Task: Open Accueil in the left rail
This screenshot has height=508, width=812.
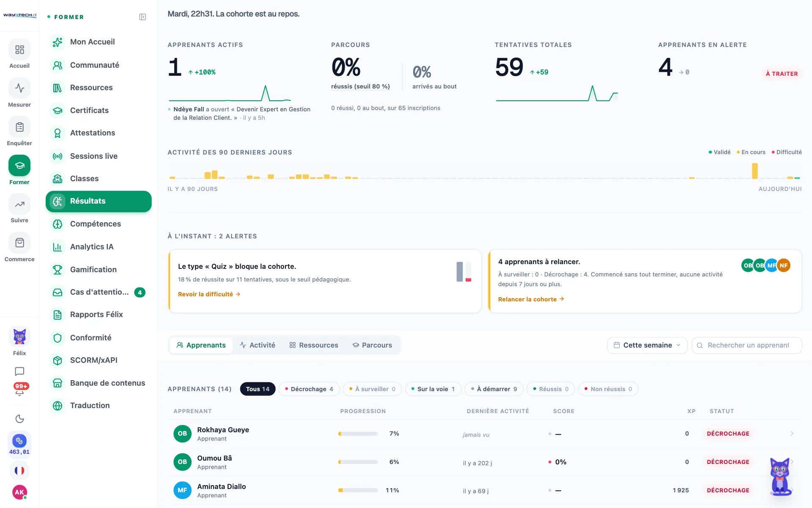Action: click(19, 54)
